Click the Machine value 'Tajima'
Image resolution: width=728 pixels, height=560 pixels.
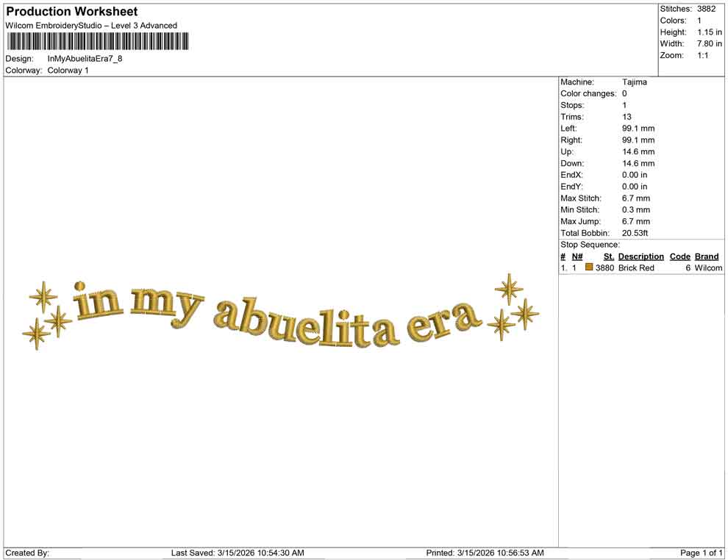634,82
